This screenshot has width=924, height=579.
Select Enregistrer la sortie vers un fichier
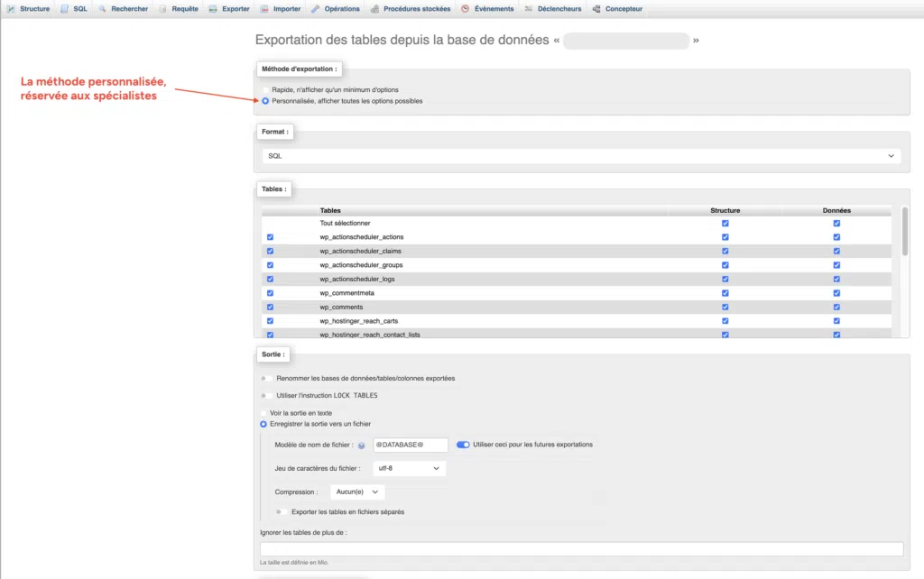tap(263, 424)
